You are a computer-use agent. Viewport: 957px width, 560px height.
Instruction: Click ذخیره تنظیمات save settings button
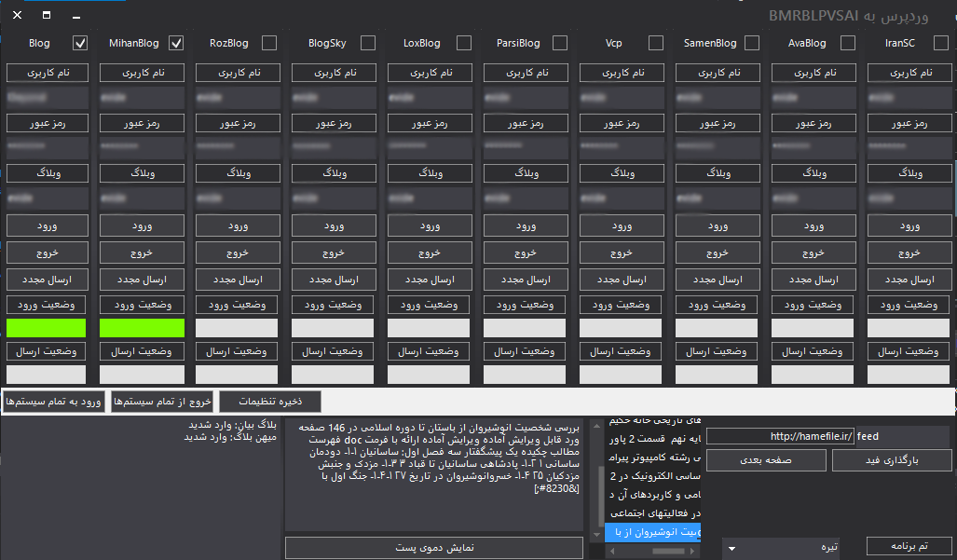coord(270,402)
